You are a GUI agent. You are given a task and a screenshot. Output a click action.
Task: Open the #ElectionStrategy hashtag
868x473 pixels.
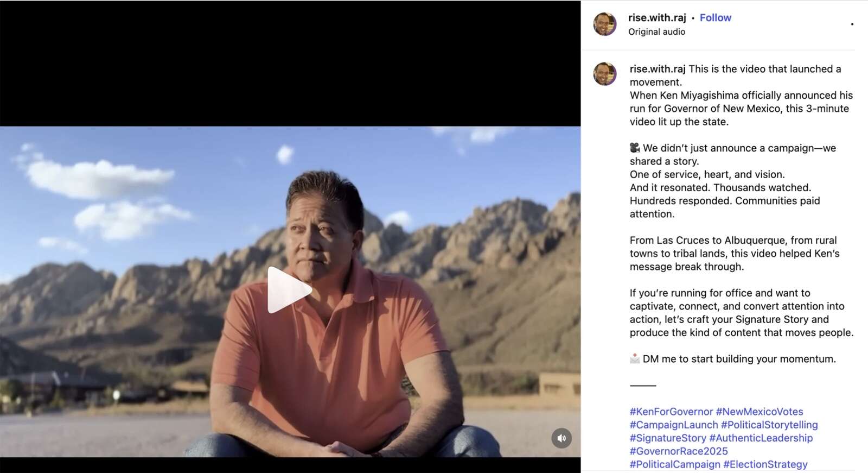(765, 464)
